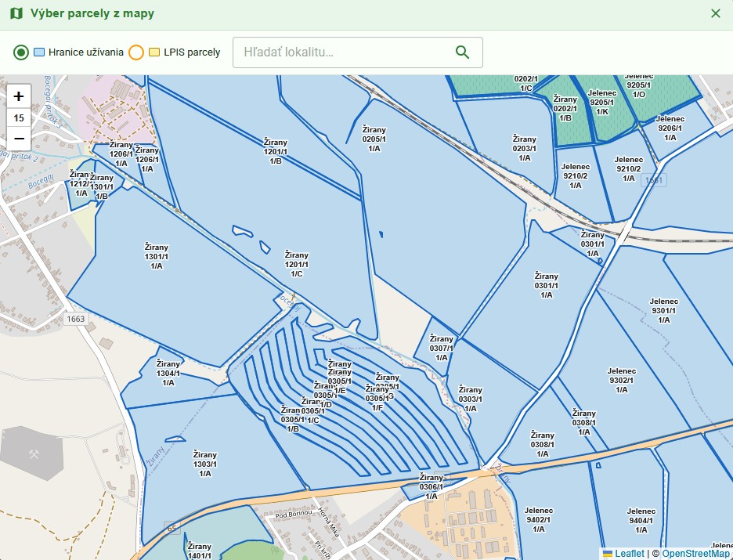Click the Pod Borinou street label

(293, 515)
